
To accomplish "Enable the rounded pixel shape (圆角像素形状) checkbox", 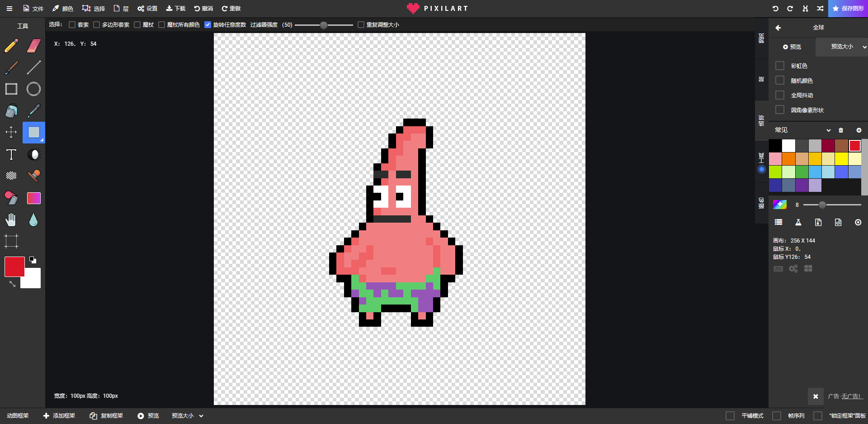I will click(780, 110).
